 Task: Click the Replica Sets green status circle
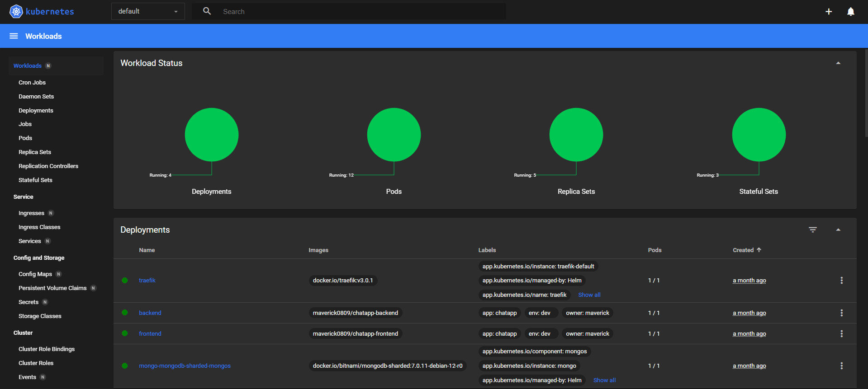[x=576, y=135]
